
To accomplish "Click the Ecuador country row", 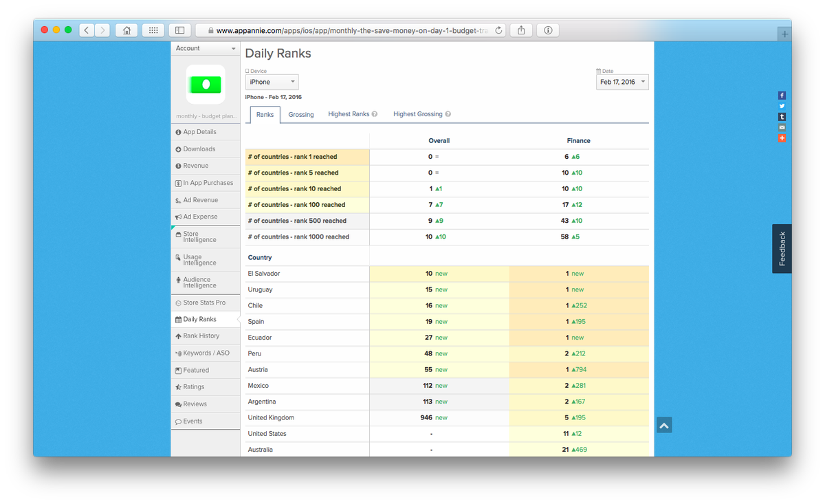I will [447, 338].
